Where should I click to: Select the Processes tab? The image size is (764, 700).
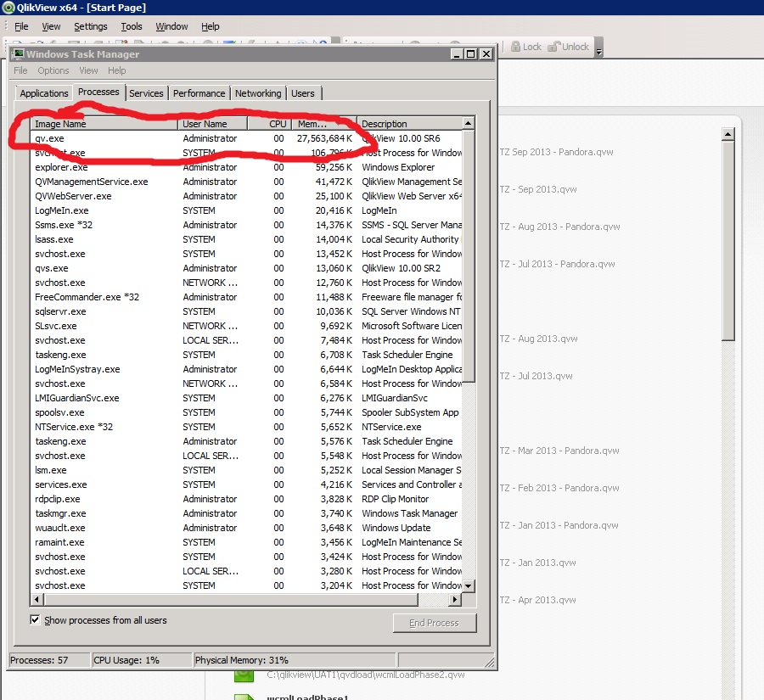coord(98,92)
